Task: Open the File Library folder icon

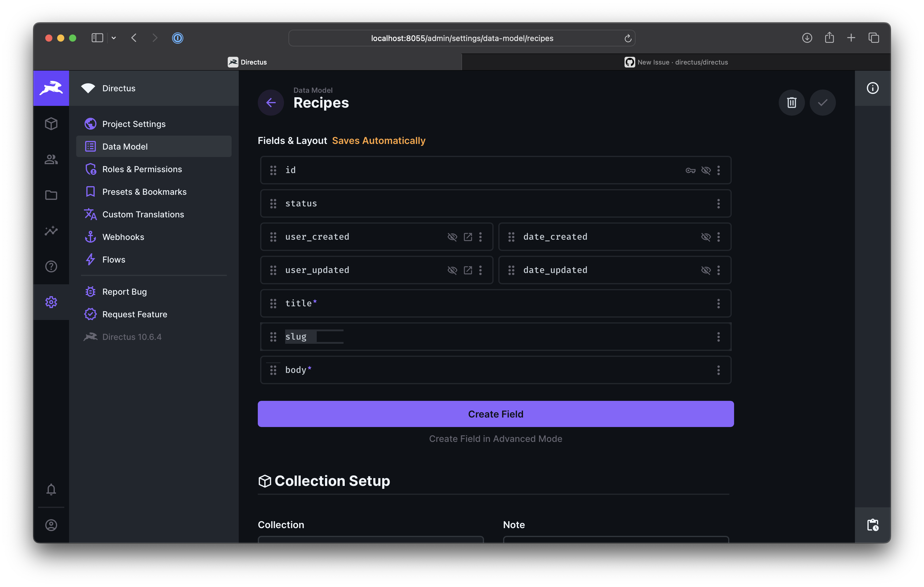Action: pyautogui.click(x=51, y=195)
